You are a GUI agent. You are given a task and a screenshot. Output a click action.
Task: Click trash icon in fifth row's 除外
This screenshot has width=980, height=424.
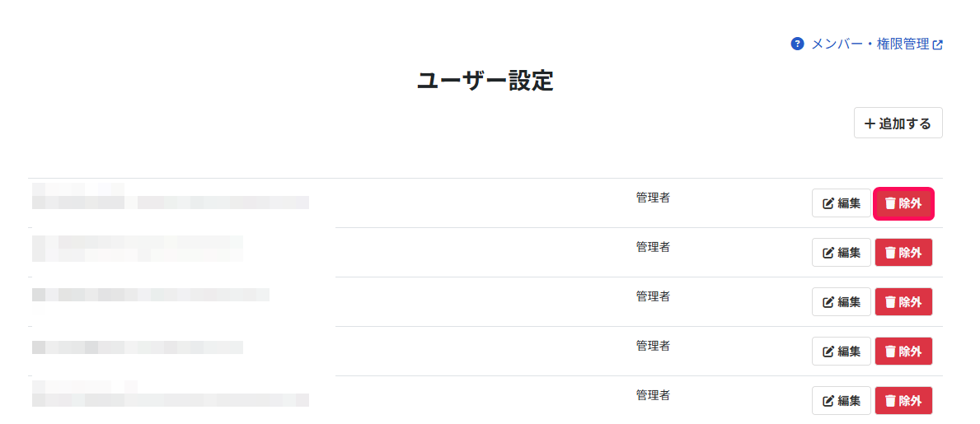pyautogui.click(x=891, y=401)
